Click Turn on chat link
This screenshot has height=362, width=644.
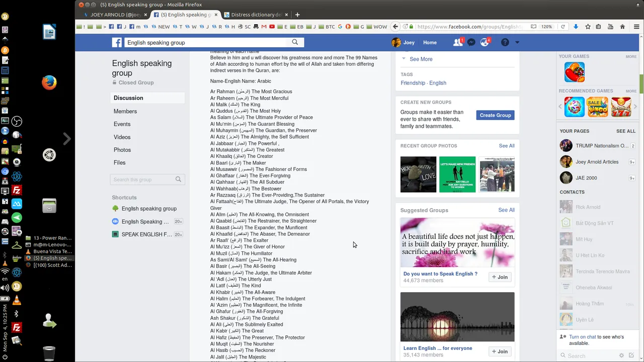(x=583, y=337)
